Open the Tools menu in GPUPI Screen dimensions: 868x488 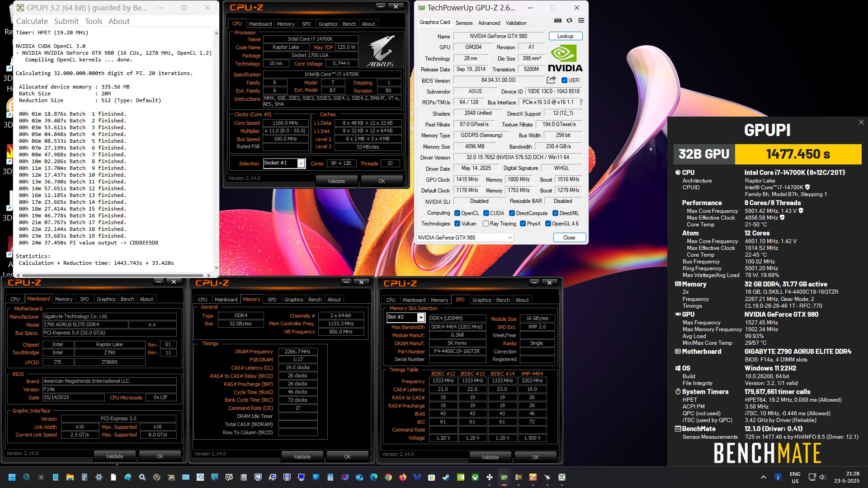pos(94,21)
